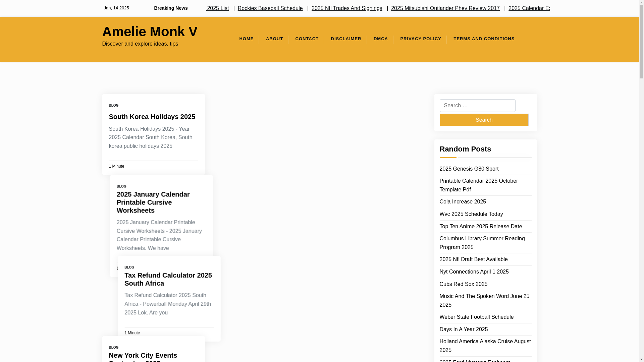Open Nyt Connections April 1 2025 link
The width and height of the screenshot is (644, 362).
click(474, 271)
